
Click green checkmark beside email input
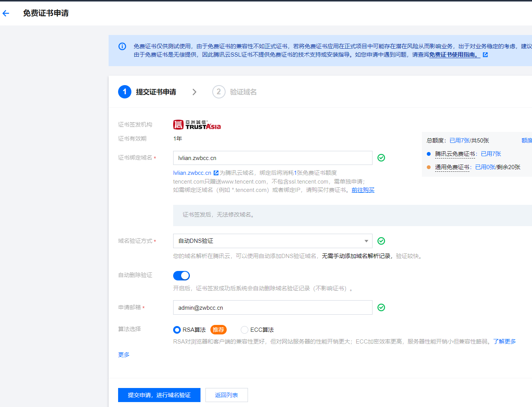click(x=381, y=307)
